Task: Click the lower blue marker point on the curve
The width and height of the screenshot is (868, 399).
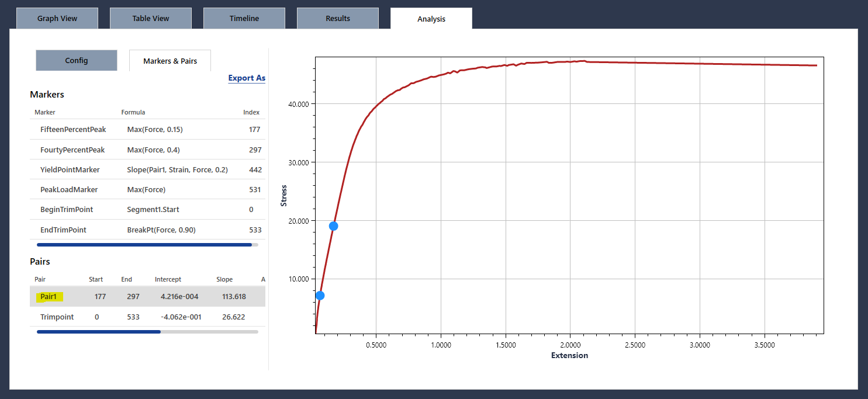Action: point(320,296)
